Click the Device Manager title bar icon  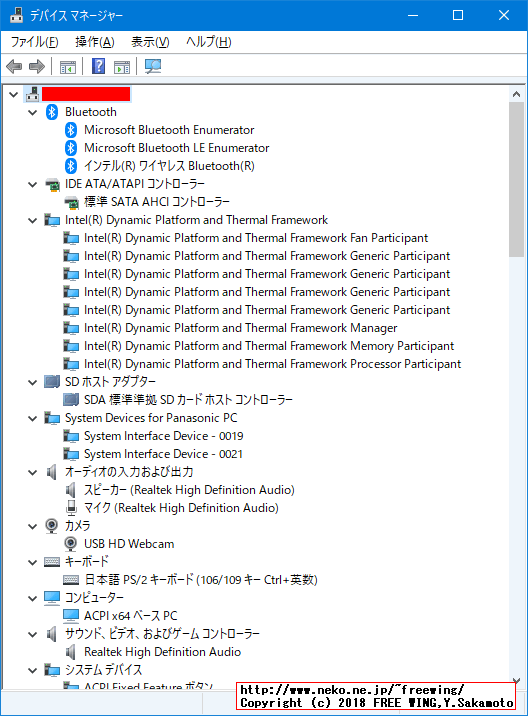coord(16,15)
